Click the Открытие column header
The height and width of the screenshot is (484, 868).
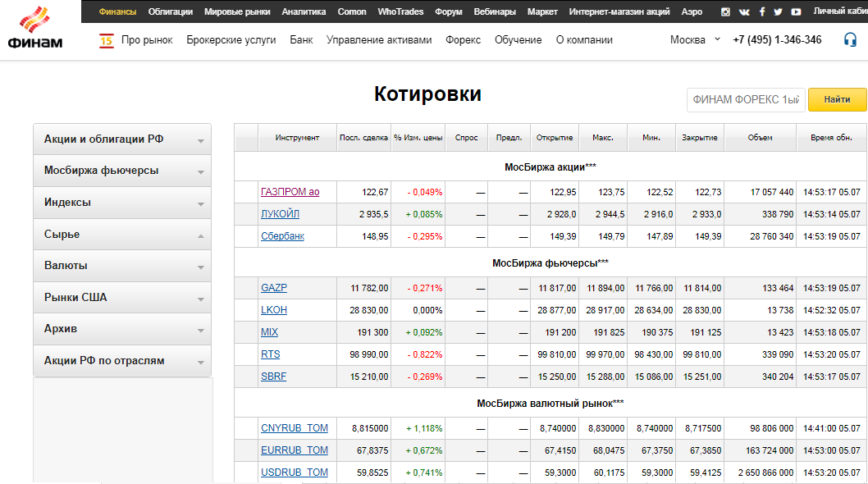tap(555, 137)
